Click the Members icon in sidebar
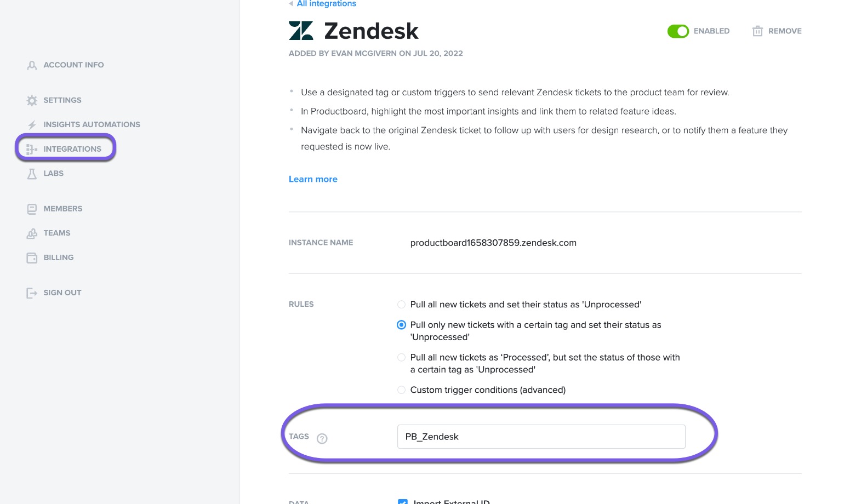The width and height of the screenshot is (850, 504). pyautogui.click(x=32, y=209)
